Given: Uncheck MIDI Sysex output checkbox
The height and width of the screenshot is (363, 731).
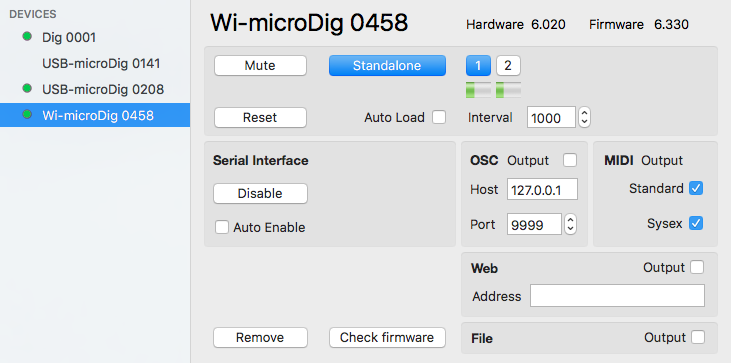Looking at the screenshot, I should tap(696, 223).
